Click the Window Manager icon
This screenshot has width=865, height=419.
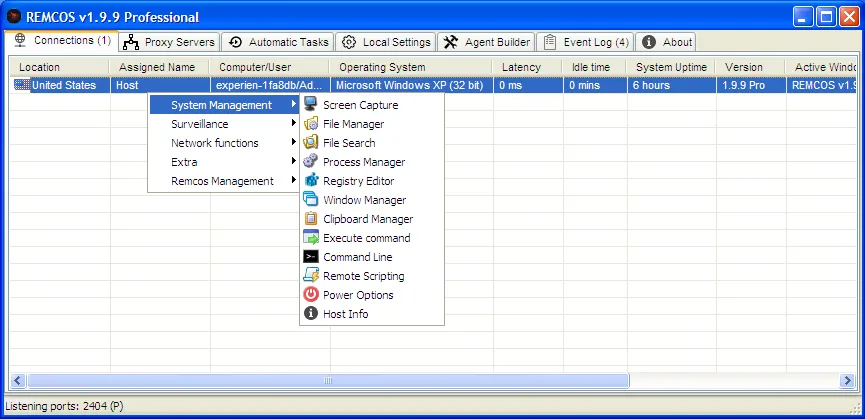311,200
